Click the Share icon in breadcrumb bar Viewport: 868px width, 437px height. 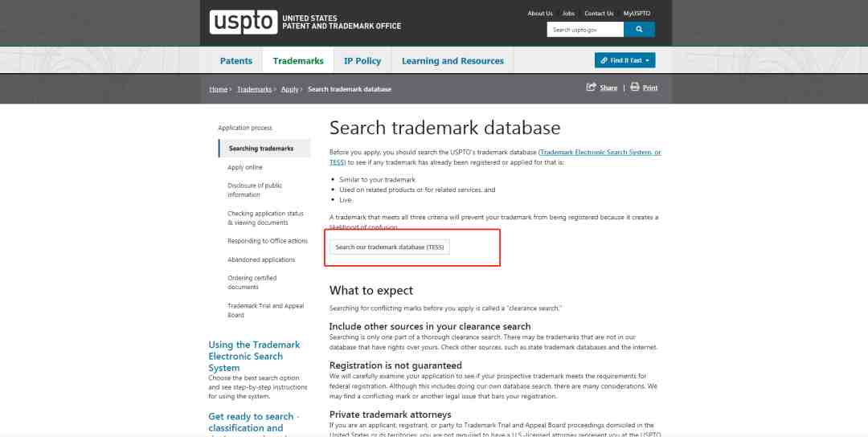coord(592,87)
